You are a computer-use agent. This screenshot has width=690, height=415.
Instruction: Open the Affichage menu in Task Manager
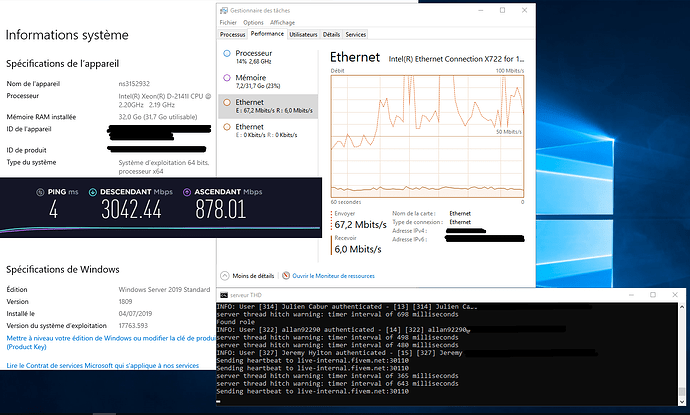click(x=283, y=22)
